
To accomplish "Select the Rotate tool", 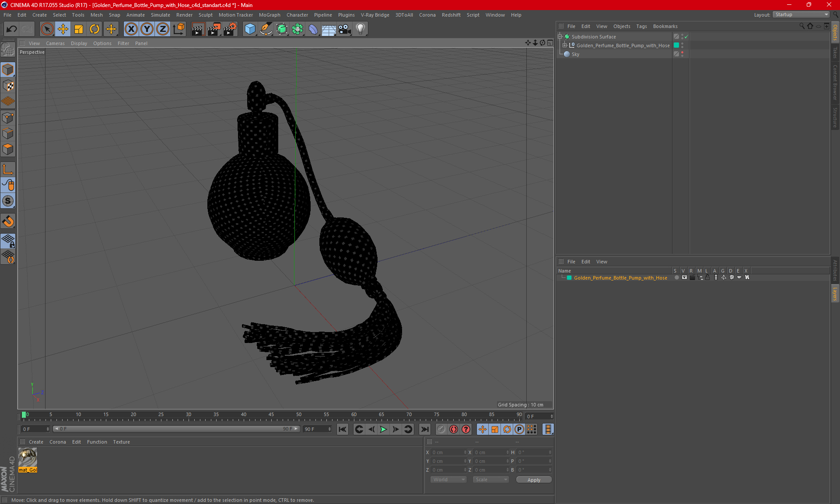I will (x=94, y=29).
